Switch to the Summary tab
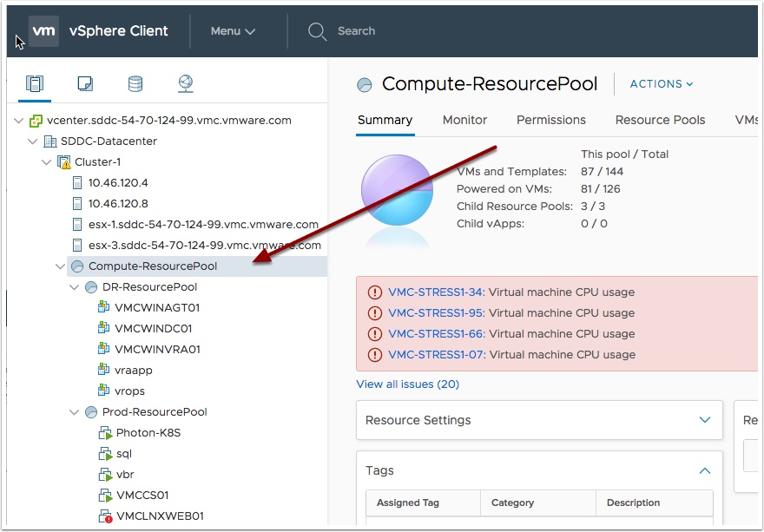764x532 pixels. 385,121
